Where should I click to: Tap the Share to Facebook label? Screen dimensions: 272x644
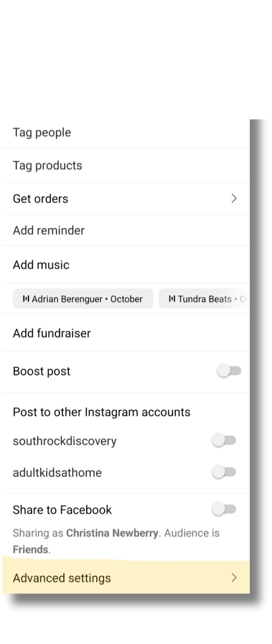[62, 510]
